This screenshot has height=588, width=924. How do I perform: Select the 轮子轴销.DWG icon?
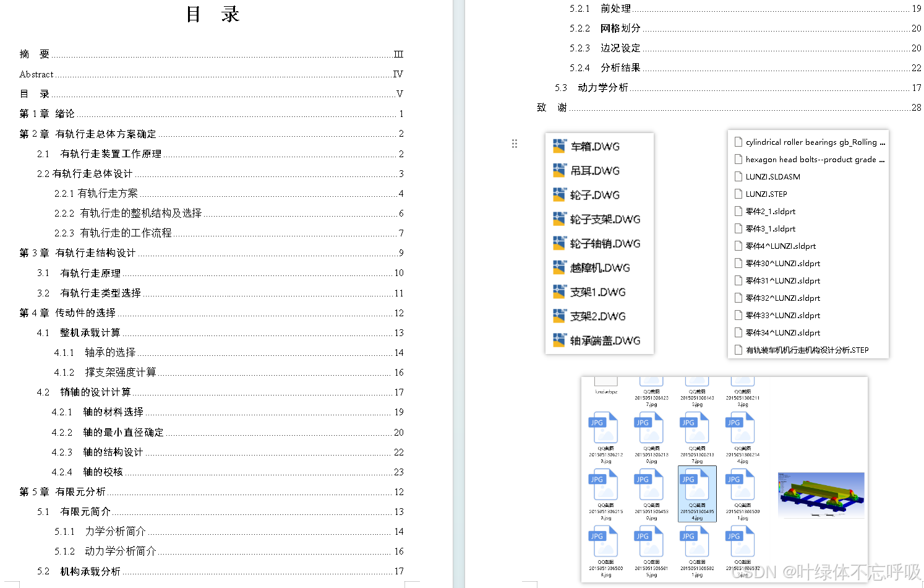[x=559, y=243]
